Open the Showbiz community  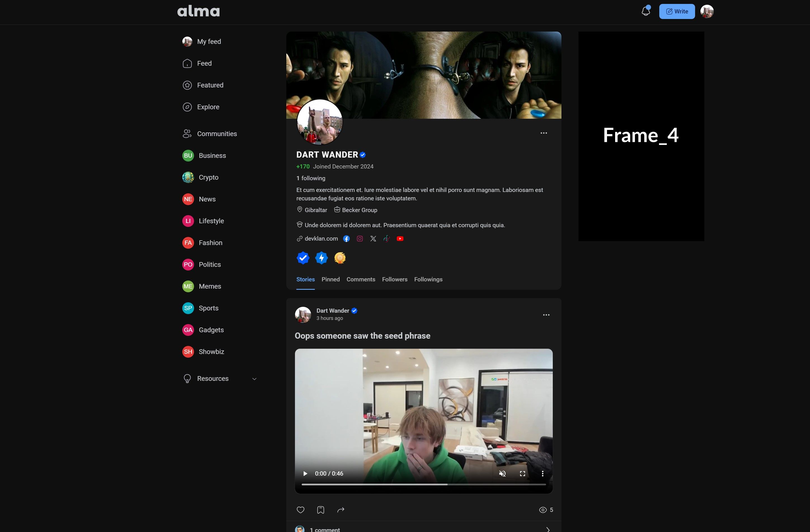[203, 352]
